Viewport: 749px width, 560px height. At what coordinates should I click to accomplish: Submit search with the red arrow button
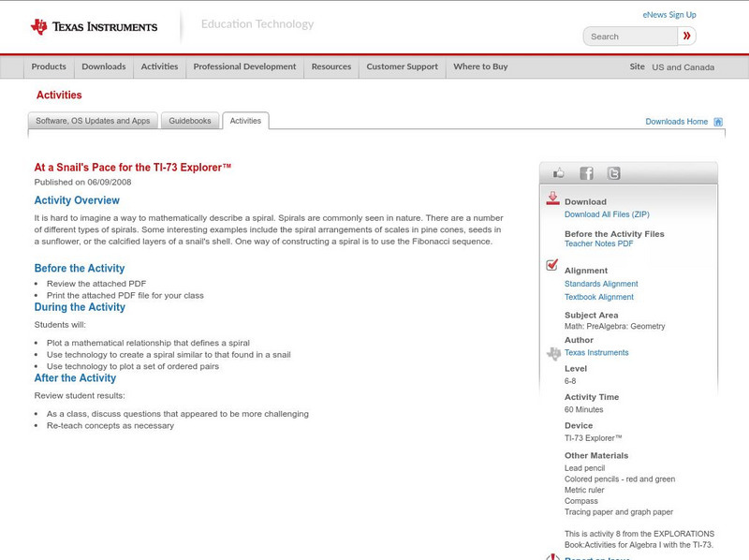pyautogui.click(x=686, y=36)
